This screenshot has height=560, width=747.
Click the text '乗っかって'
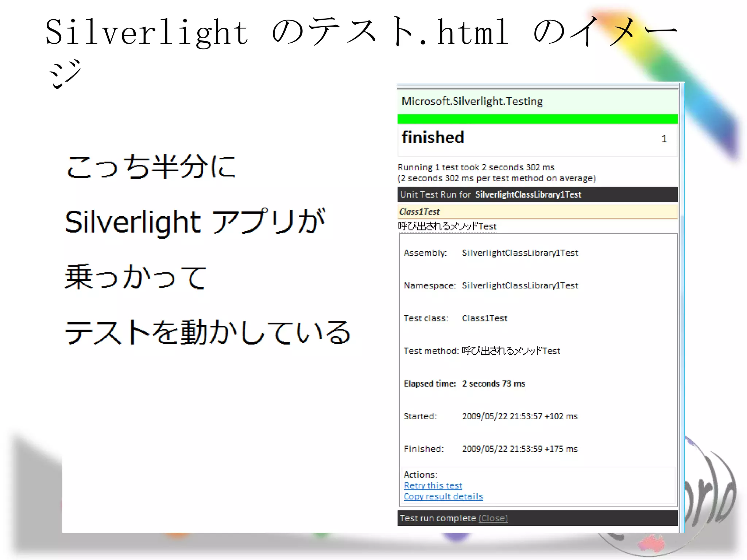[136, 277]
